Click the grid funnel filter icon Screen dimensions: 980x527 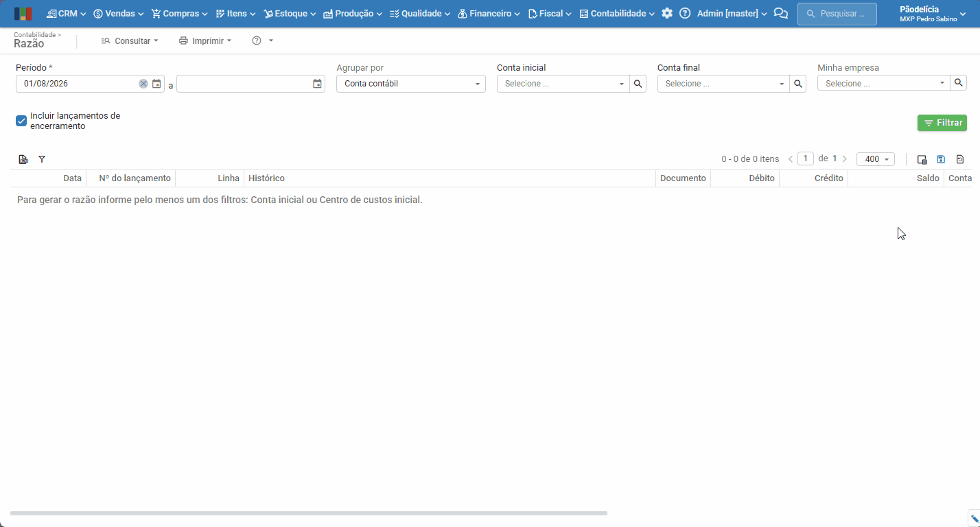(x=42, y=159)
